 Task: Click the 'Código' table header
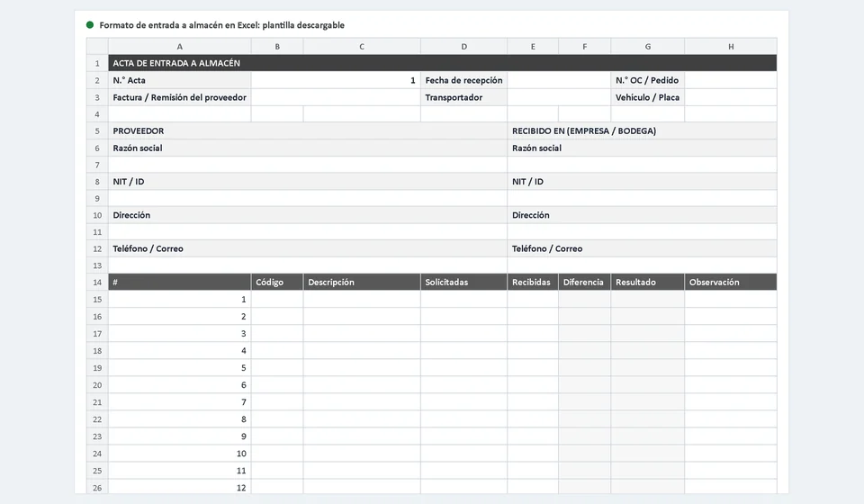click(x=277, y=282)
